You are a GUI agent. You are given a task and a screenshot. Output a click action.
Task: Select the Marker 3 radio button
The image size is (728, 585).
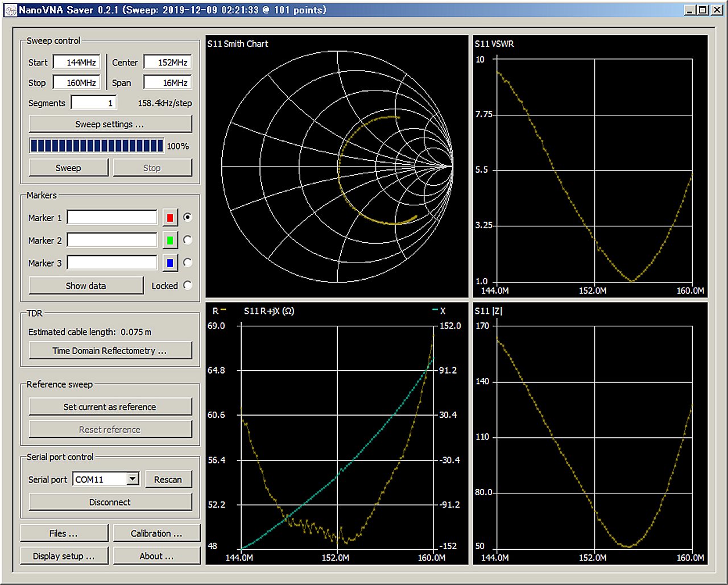(188, 263)
